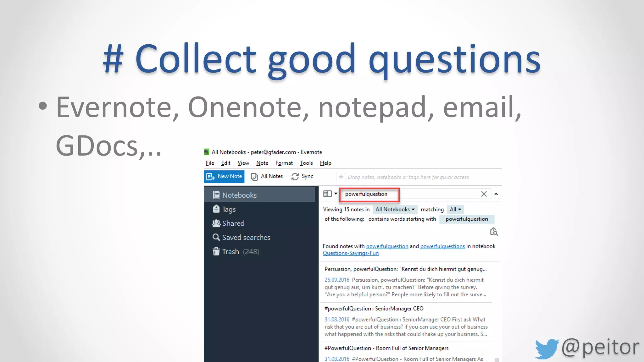The image size is (644, 362).
Task: Expand the All Notebooks dropdown
Action: click(x=395, y=210)
